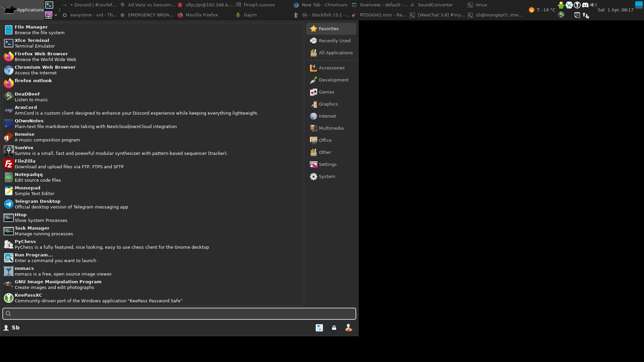
Task: Open the Applications whisker menu button
Action: [x=22, y=10]
